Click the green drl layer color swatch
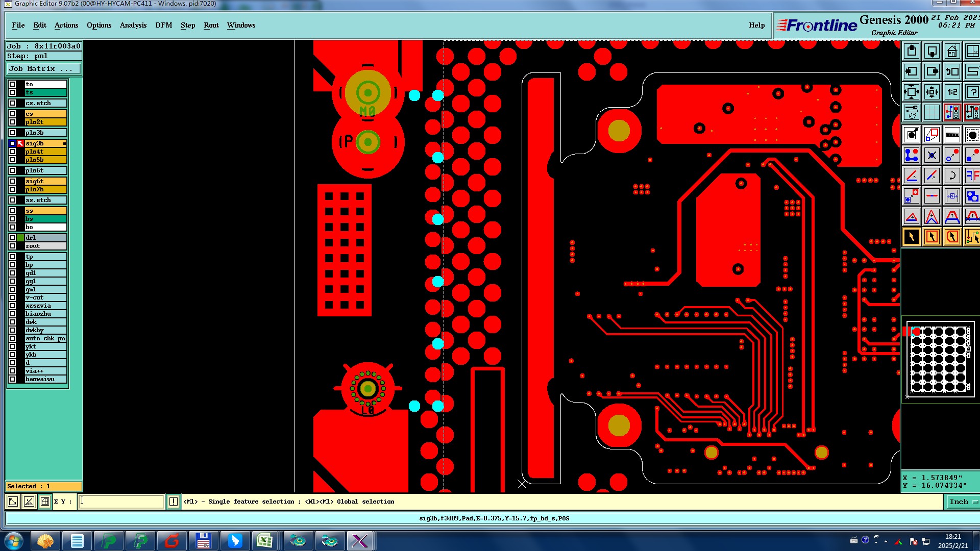 pos(20,238)
